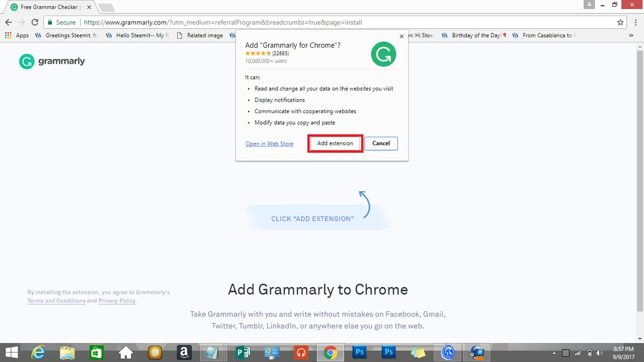
Task: Go back with the browser back arrow
Action: pos(9,23)
